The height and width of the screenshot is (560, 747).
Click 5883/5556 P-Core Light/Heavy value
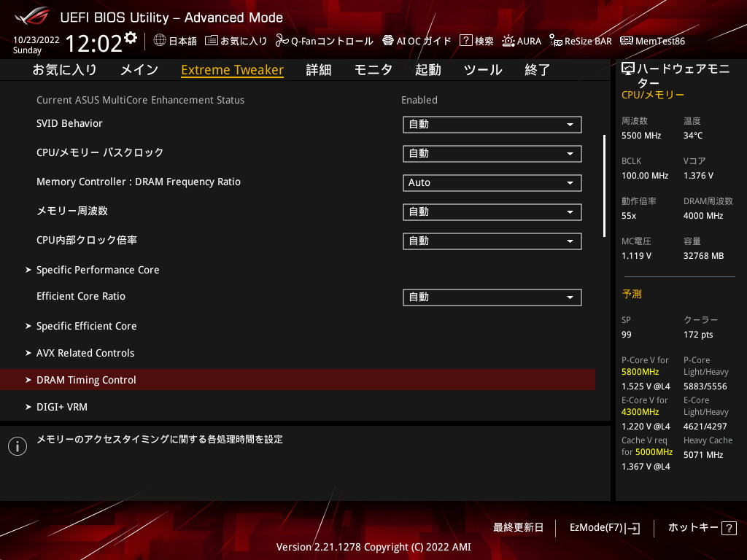click(705, 386)
